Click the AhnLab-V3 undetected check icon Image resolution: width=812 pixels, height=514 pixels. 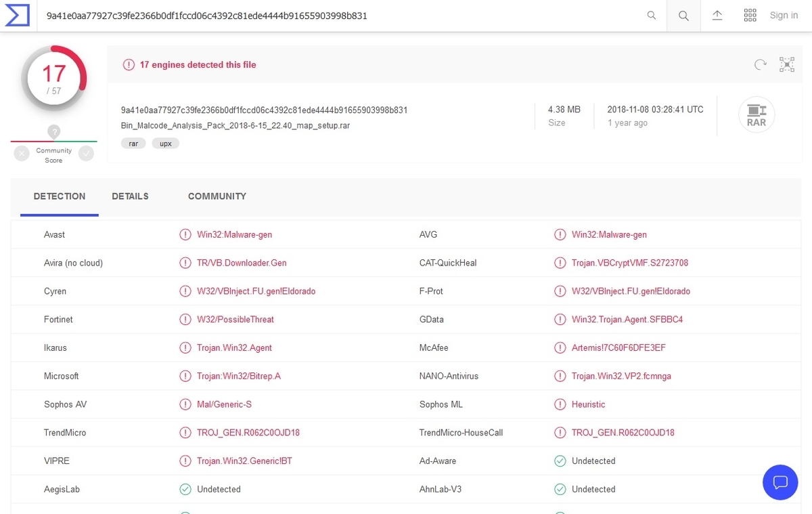click(560, 490)
